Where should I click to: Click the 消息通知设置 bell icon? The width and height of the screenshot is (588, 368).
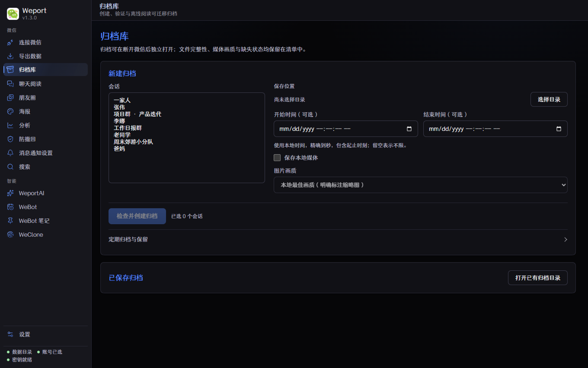point(10,153)
